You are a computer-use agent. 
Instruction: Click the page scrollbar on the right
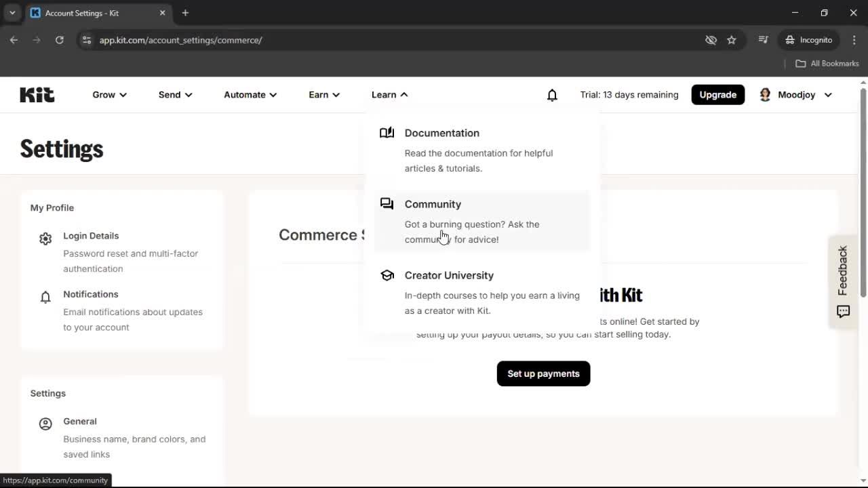[x=862, y=271]
